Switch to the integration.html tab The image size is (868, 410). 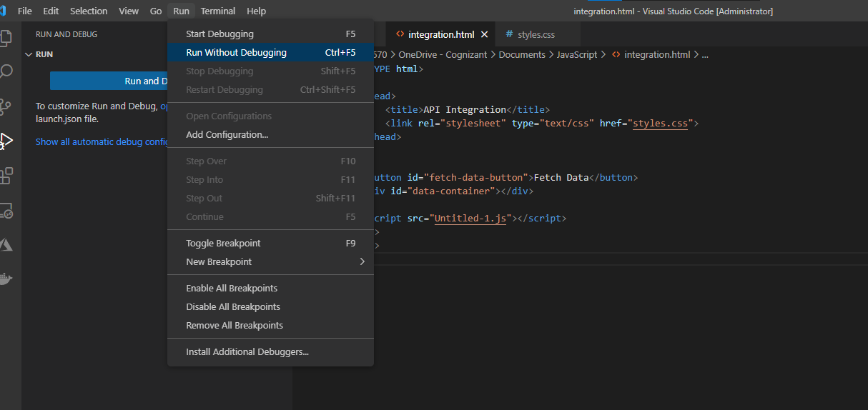(x=440, y=34)
